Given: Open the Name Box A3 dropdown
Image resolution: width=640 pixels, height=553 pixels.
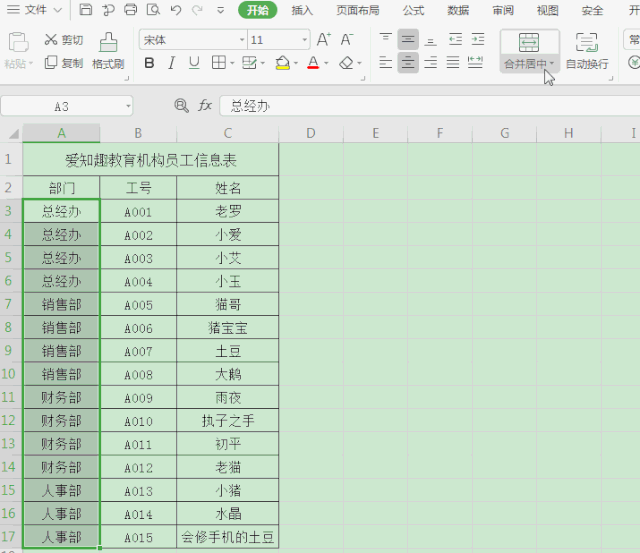Looking at the screenshot, I should tap(128, 107).
